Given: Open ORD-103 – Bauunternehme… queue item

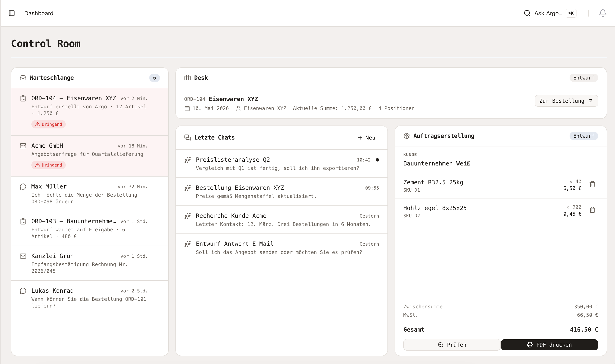Looking at the screenshot, I should 90,229.
